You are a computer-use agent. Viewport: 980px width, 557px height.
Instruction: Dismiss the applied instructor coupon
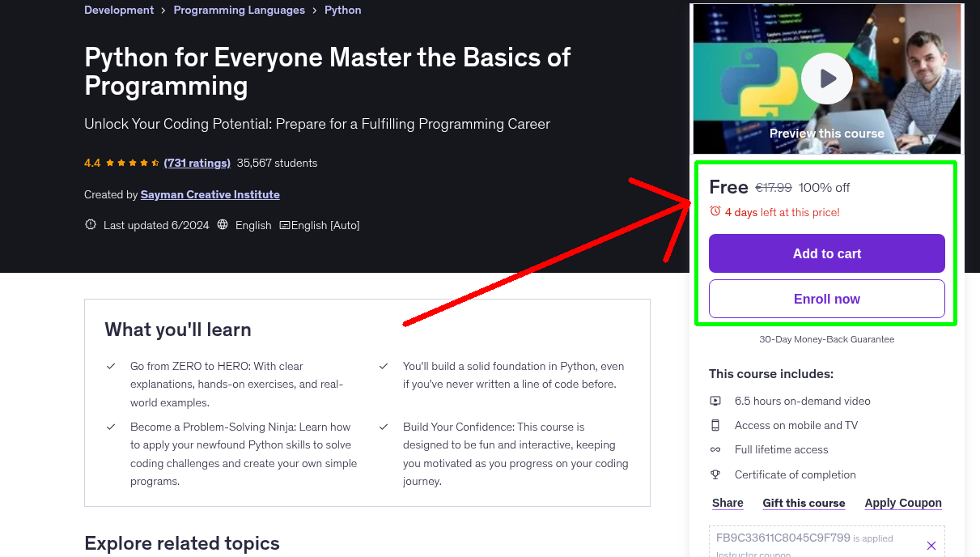pos(931,546)
